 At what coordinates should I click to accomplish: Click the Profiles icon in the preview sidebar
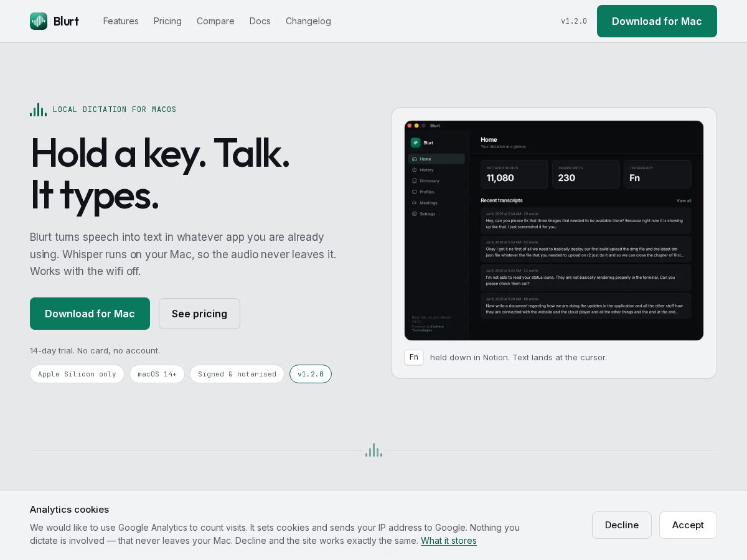click(415, 192)
